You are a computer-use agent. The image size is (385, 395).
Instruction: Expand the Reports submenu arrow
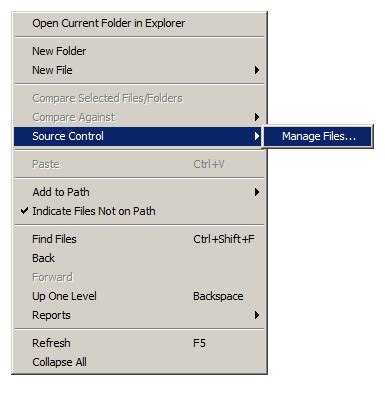[x=257, y=315]
